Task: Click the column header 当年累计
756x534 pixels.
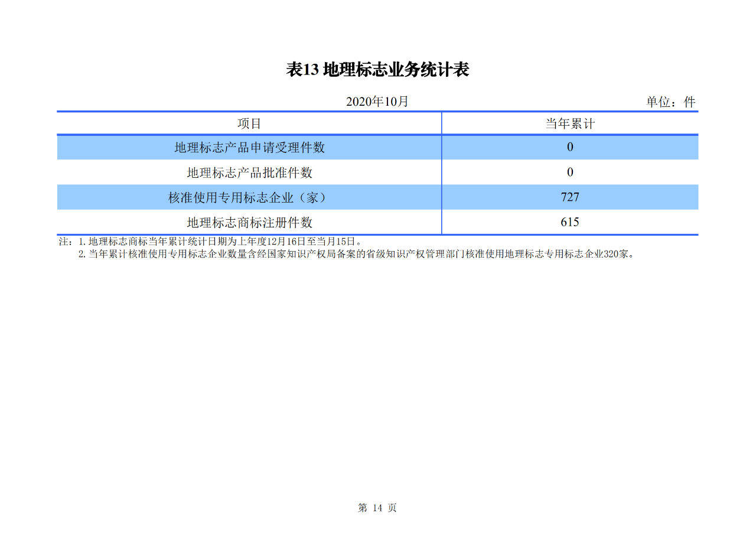Action: [x=570, y=123]
